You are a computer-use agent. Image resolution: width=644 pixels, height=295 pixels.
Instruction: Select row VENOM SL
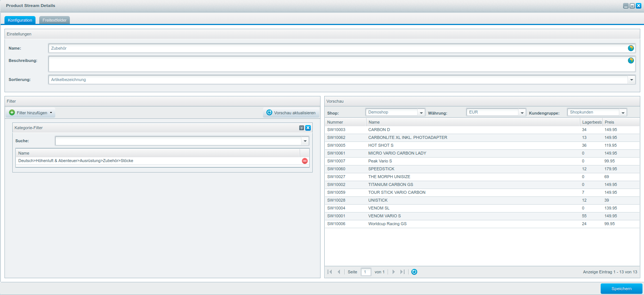[x=482, y=208]
